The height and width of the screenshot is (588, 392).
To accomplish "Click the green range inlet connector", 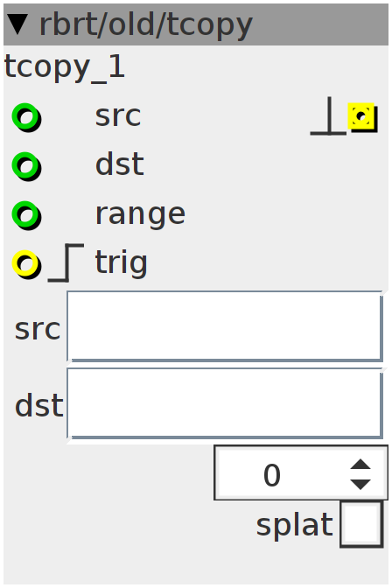I will click(x=26, y=215).
